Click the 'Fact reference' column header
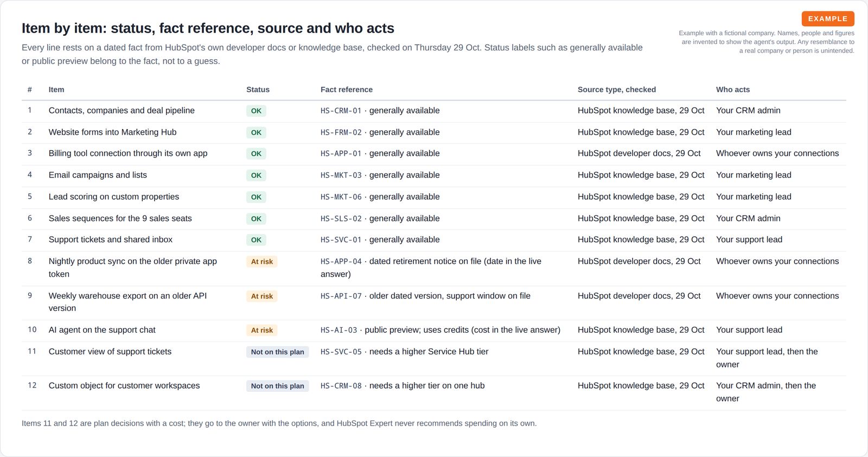This screenshot has height=457, width=868. (347, 90)
